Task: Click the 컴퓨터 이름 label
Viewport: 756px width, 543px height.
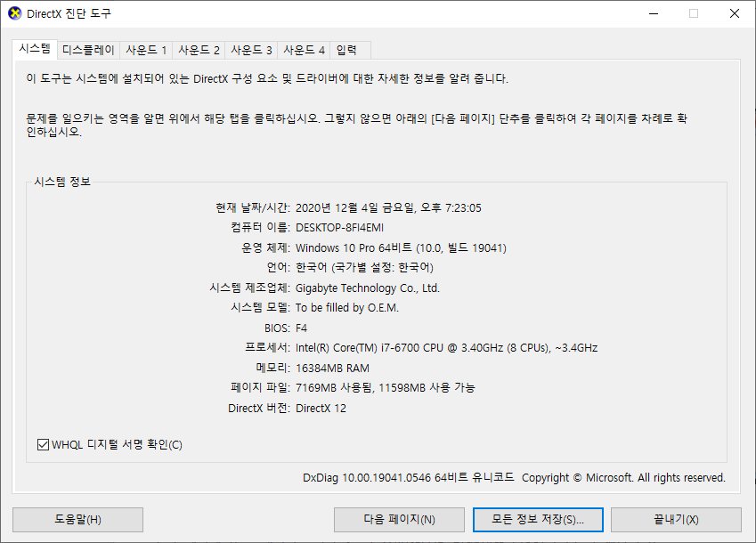Action: [260, 227]
